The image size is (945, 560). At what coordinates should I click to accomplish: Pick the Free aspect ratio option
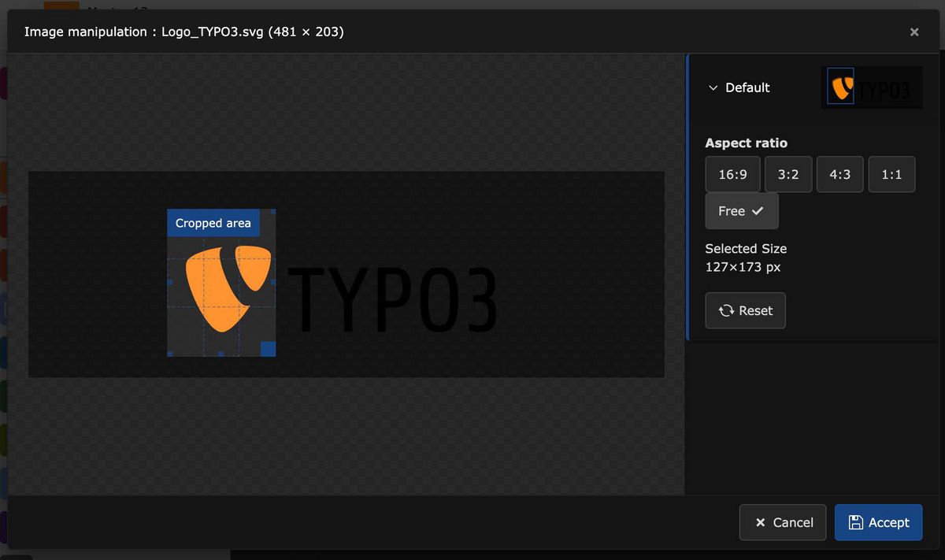(x=741, y=211)
